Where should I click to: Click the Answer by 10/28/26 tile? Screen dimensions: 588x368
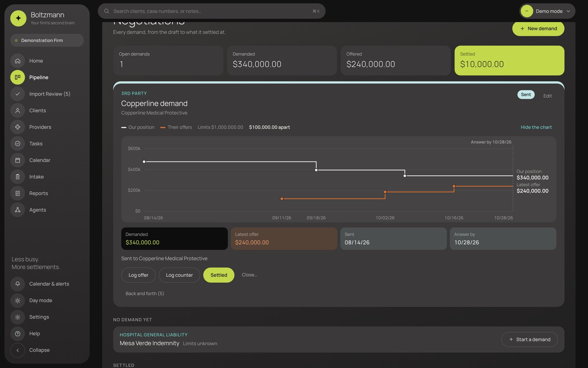pos(503,239)
